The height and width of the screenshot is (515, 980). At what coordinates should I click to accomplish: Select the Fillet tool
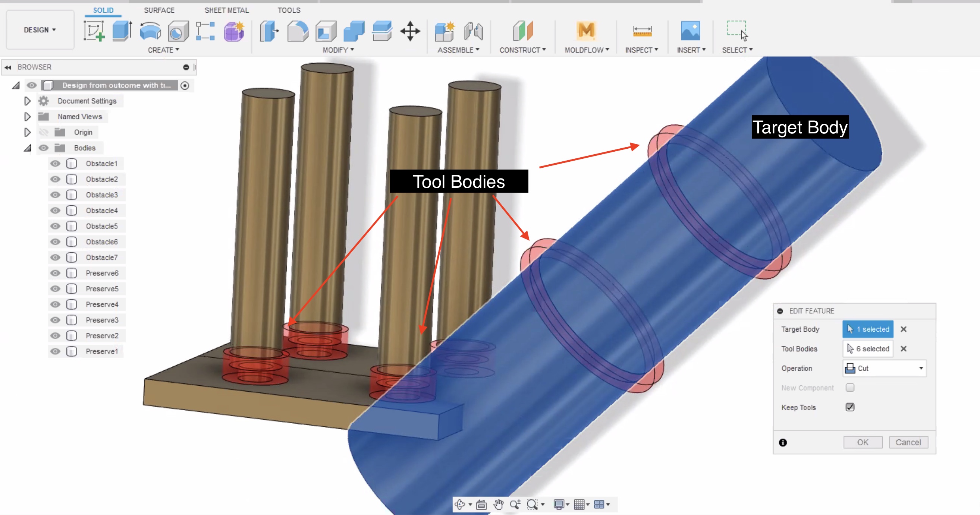(x=298, y=31)
